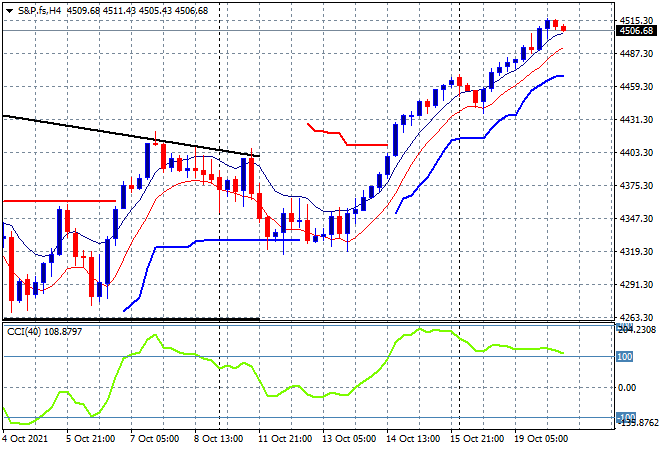Viewport: 660px width, 450px height.
Task: Click the 4347.30 price axis label
Action: click(x=636, y=218)
